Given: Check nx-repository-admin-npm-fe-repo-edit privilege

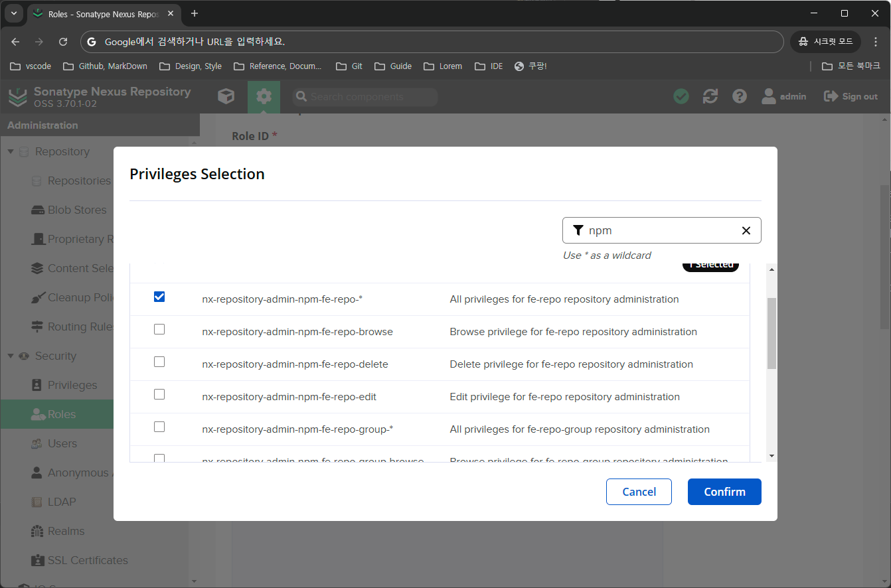Looking at the screenshot, I should click(159, 394).
